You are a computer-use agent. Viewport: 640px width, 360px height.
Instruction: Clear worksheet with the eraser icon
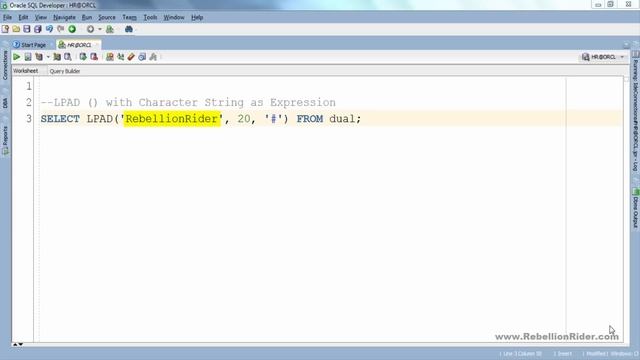click(131, 57)
